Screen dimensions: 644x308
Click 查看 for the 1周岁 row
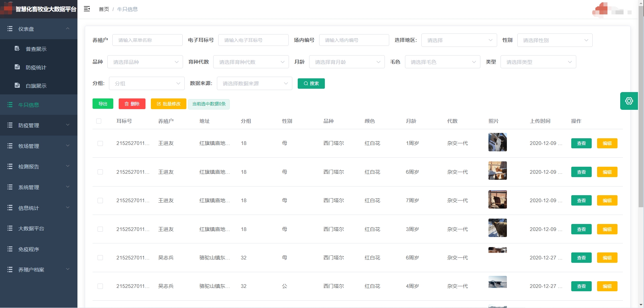[581, 143]
